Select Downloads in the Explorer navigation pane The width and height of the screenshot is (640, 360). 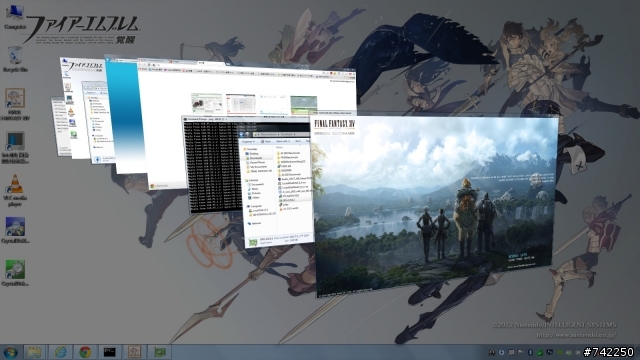coord(256,158)
